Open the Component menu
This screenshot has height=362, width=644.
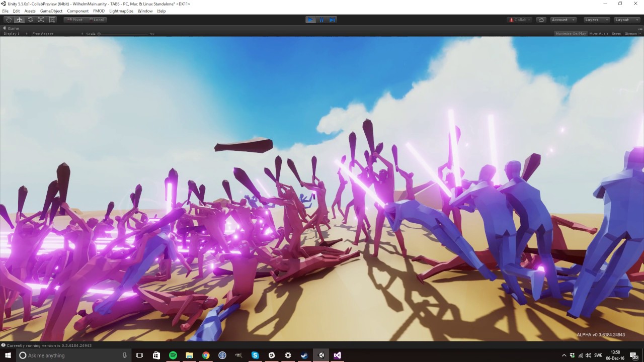coord(78,11)
